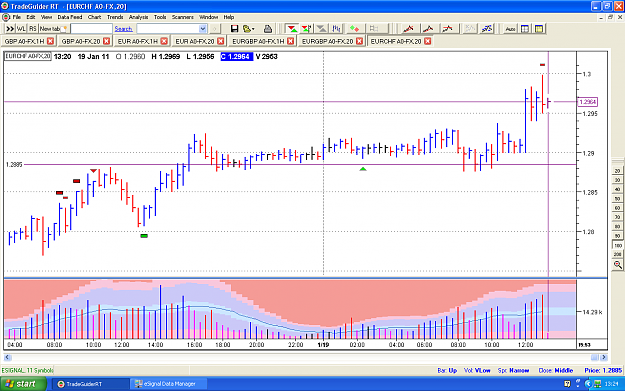Toggle the Auto scale button

point(510,29)
